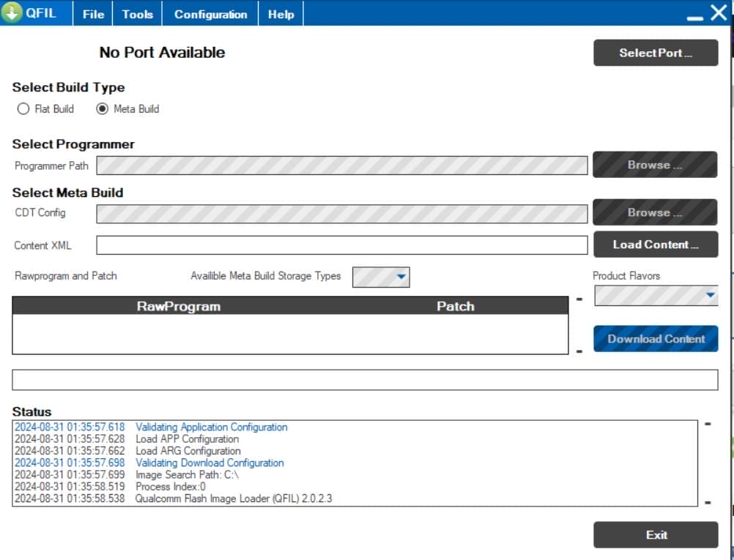The image size is (734, 560).
Task: Open the Tools menu
Action: click(x=138, y=14)
